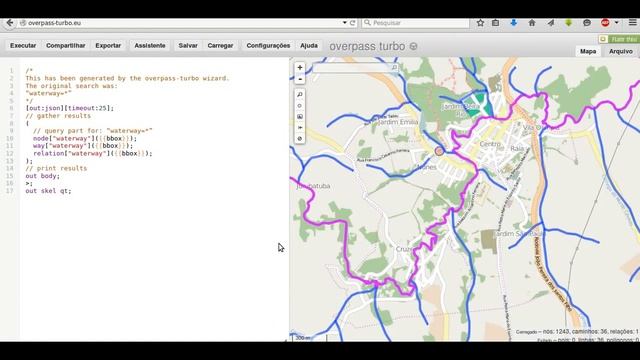Click code line "out body;"
The width and height of the screenshot is (640, 360).
42,176
